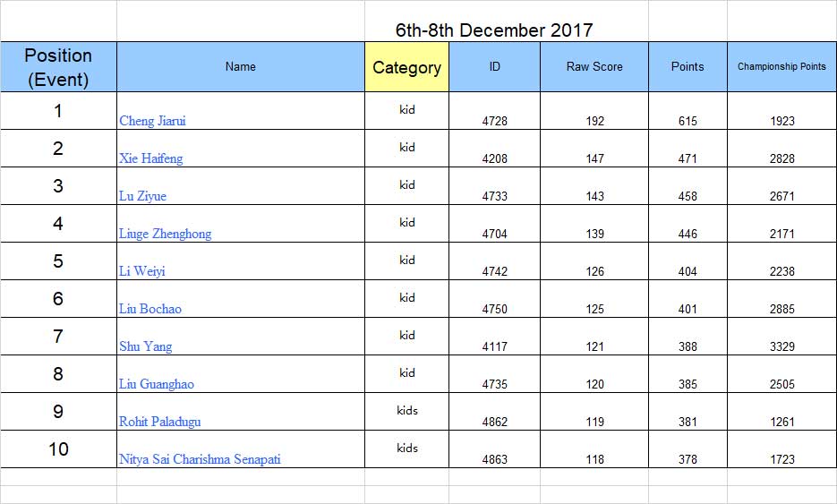837x504 pixels.
Task: Open the Rohit Paladugu link
Action: [x=159, y=422]
